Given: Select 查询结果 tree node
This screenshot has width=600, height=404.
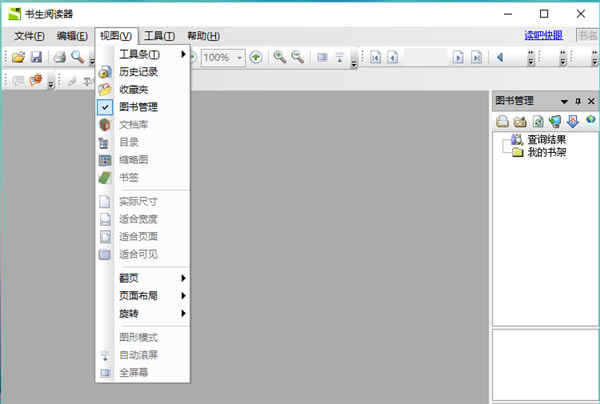Looking at the screenshot, I should coord(546,140).
